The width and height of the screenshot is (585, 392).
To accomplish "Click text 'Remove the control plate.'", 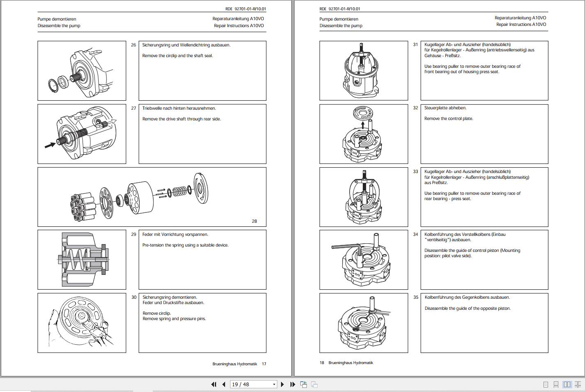I will [449, 119].
